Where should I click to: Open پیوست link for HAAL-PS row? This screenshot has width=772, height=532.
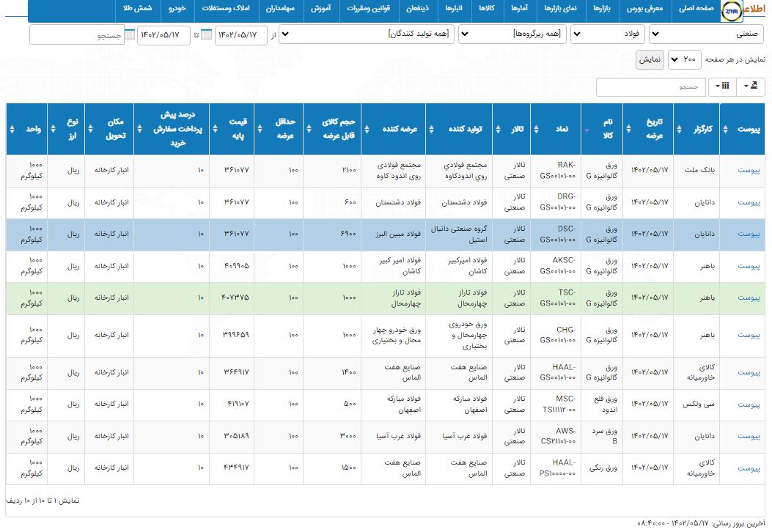pos(749,468)
